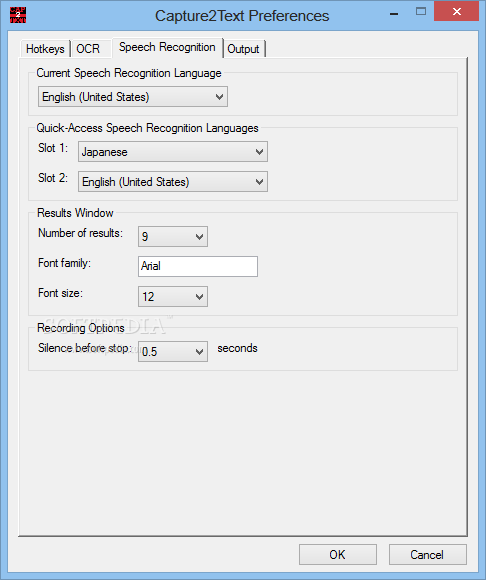The image size is (486, 580).
Task: Click the 'seconds' unit text
Action: (237, 348)
